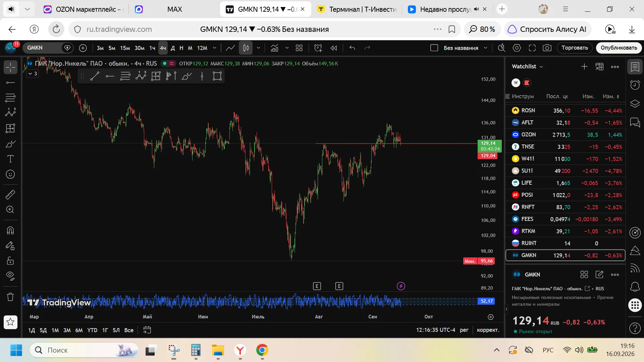Screen dimensions: 644x362
Task: Open the candlestick chart type button
Action: 246,48
